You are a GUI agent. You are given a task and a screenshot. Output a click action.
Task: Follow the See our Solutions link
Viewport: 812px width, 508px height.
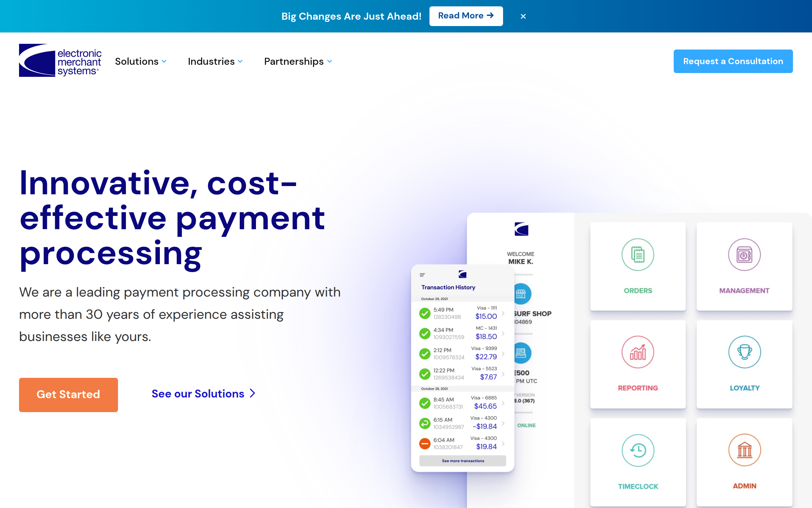pyautogui.click(x=203, y=393)
